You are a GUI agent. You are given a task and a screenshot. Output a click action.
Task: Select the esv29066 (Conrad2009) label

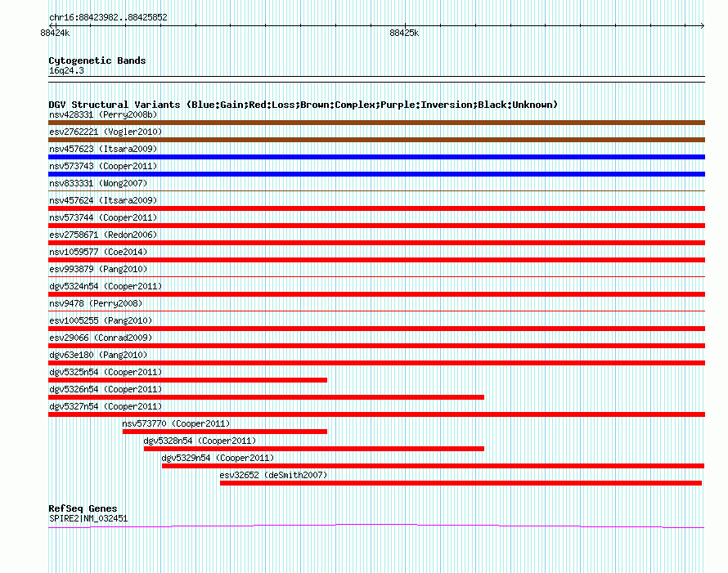101,338
